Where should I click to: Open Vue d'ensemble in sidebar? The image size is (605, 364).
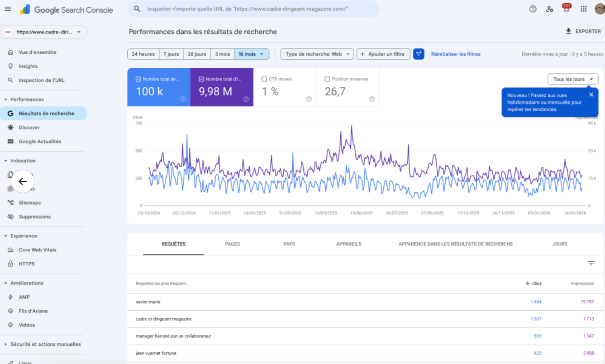tap(38, 52)
